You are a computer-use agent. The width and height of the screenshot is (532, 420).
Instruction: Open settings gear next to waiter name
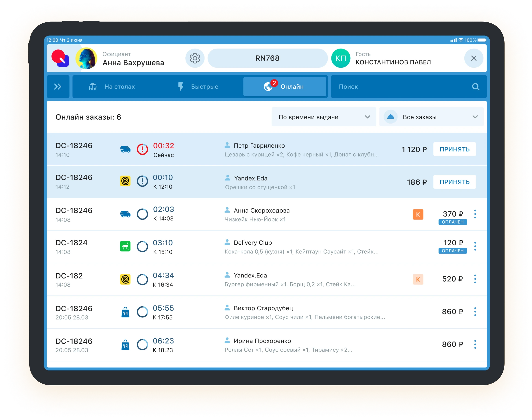point(195,58)
